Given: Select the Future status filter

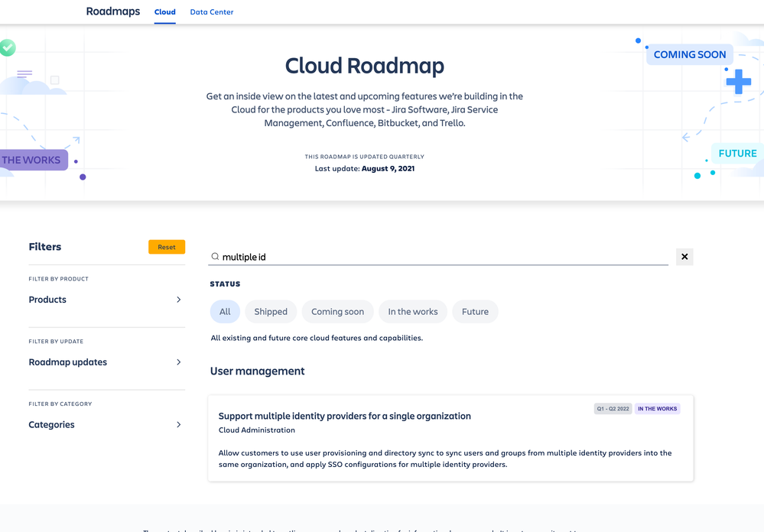Looking at the screenshot, I should click(x=475, y=312).
